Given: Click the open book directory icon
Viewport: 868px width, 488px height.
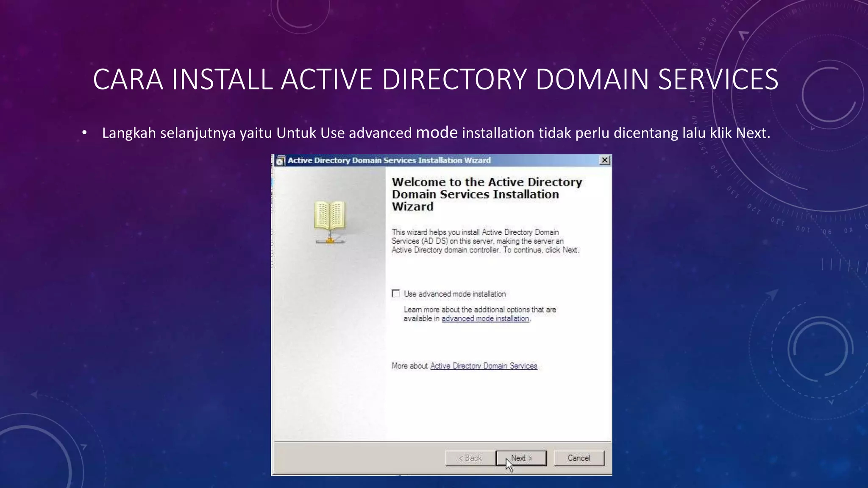Looking at the screenshot, I should click(330, 222).
